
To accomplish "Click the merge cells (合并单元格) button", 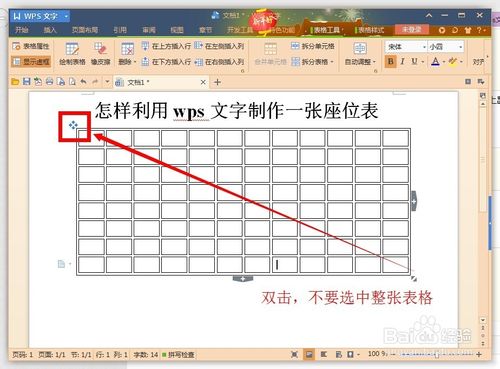I will pyautogui.click(x=270, y=54).
